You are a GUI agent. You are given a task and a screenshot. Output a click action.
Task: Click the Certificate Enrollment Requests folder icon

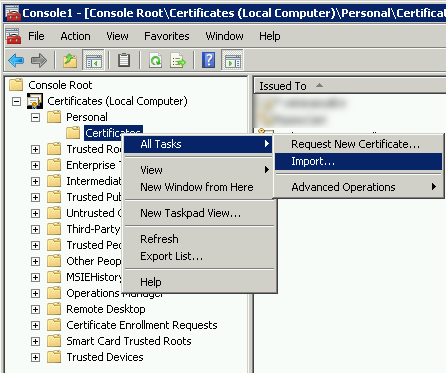click(x=54, y=325)
